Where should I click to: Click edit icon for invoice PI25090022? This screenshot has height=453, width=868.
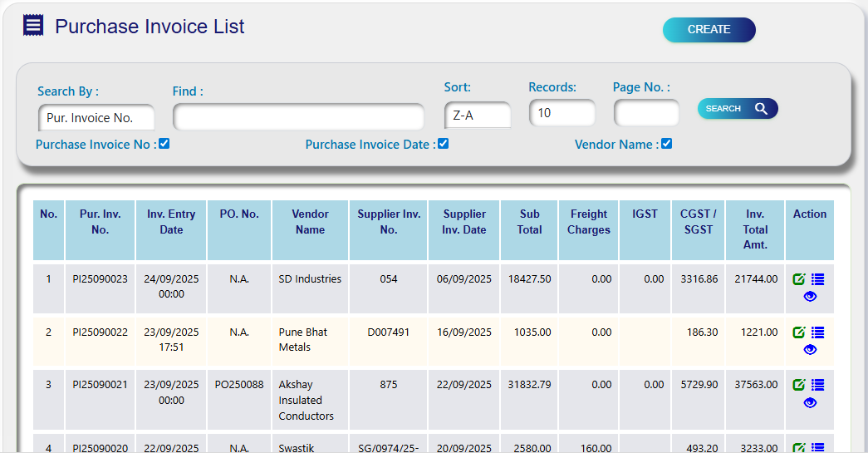coord(799,332)
